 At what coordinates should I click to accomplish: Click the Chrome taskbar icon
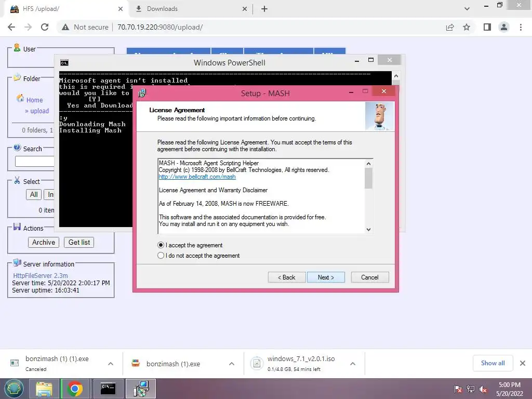point(75,389)
